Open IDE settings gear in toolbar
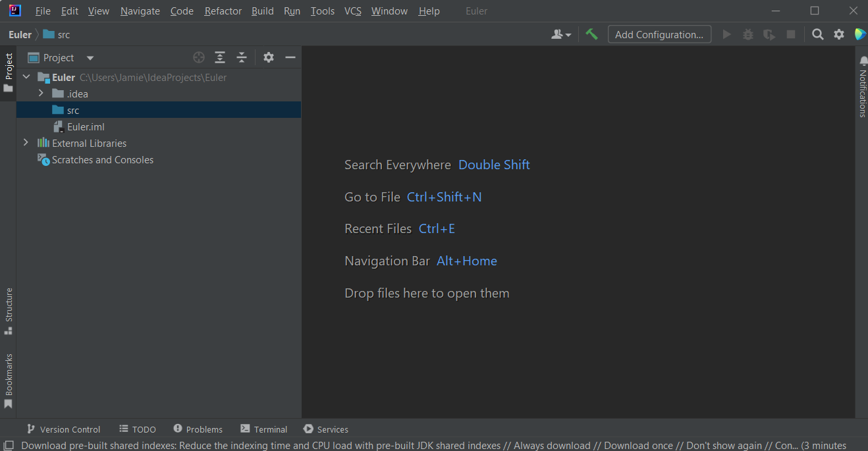The height and width of the screenshot is (451, 868). tap(839, 34)
